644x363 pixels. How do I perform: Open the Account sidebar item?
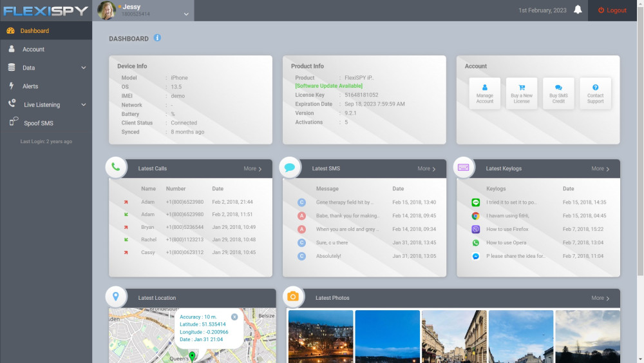(46, 50)
